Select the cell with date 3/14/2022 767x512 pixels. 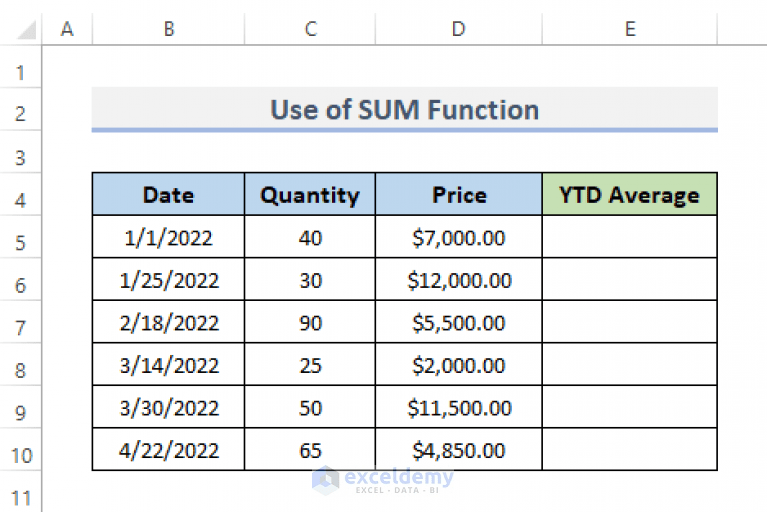tap(168, 364)
